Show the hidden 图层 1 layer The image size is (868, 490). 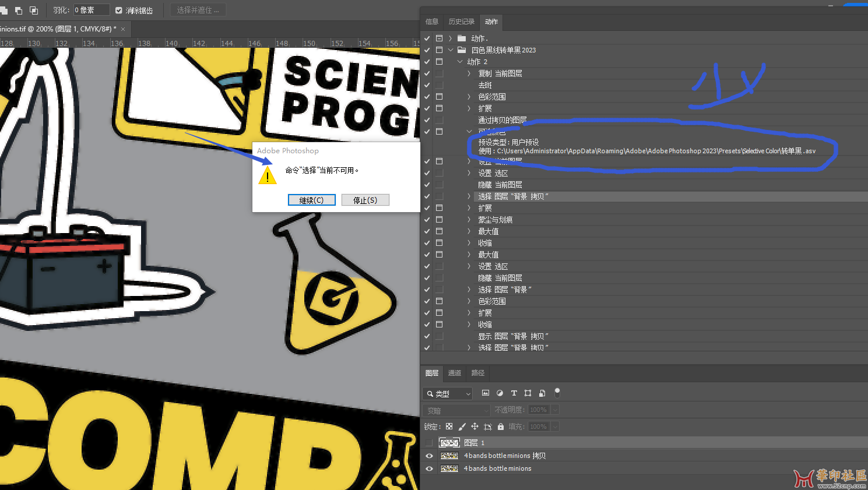click(429, 443)
